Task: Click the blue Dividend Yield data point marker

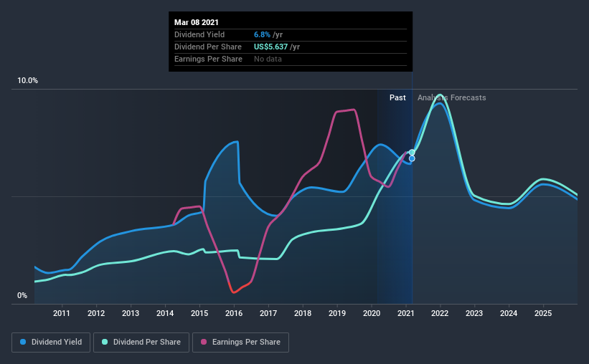Action: (412, 159)
